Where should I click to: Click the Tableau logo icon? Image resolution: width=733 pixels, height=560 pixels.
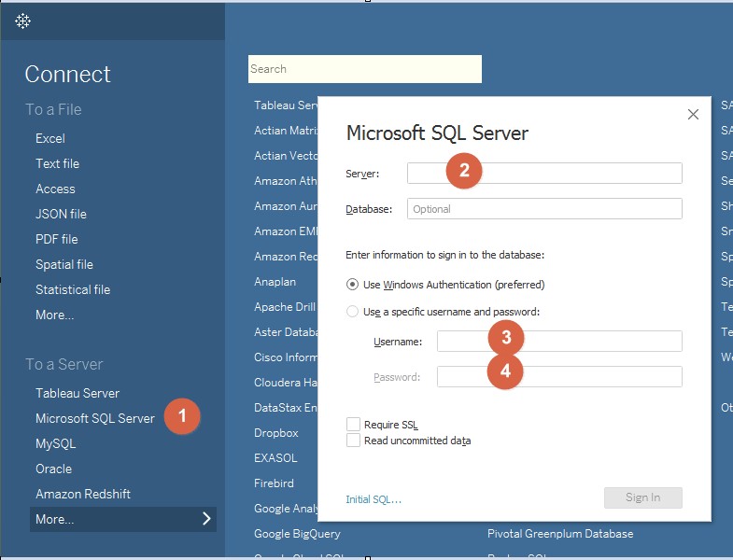[x=22, y=21]
